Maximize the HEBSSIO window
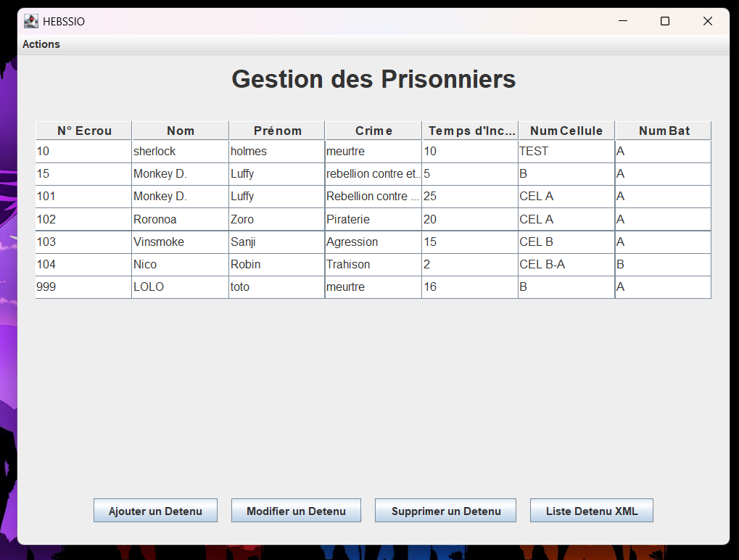This screenshot has width=739, height=560. (x=664, y=22)
